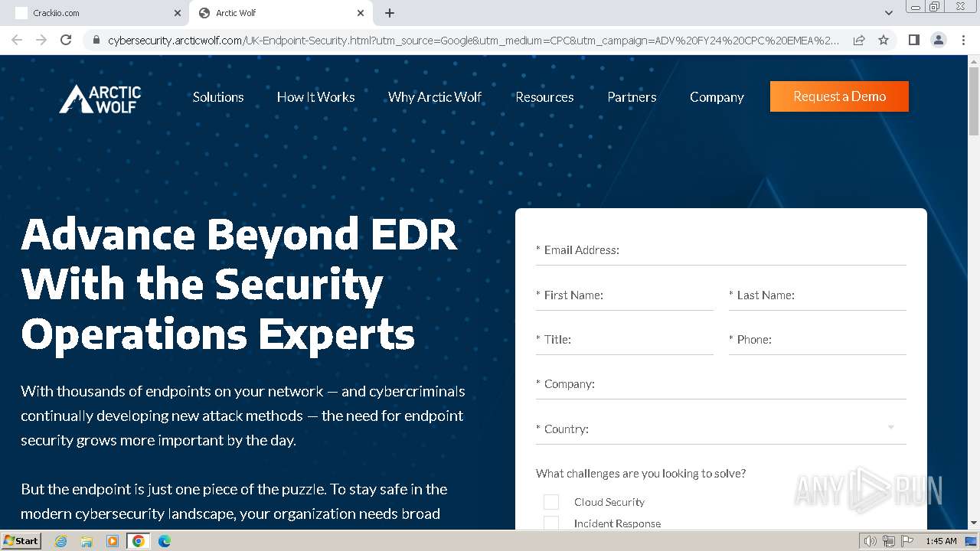Image resolution: width=980 pixels, height=551 pixels.
Task: Open the Chrome profile menu
Action: 938,40
